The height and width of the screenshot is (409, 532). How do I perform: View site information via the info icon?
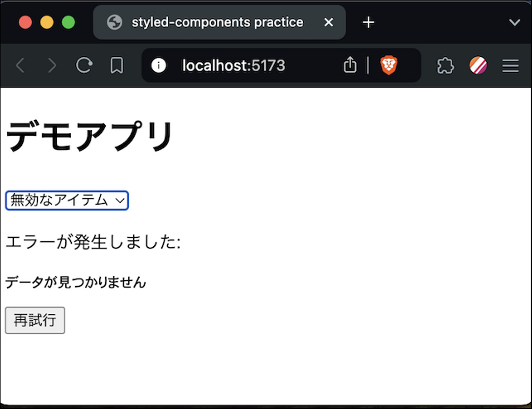pos(158,65)
